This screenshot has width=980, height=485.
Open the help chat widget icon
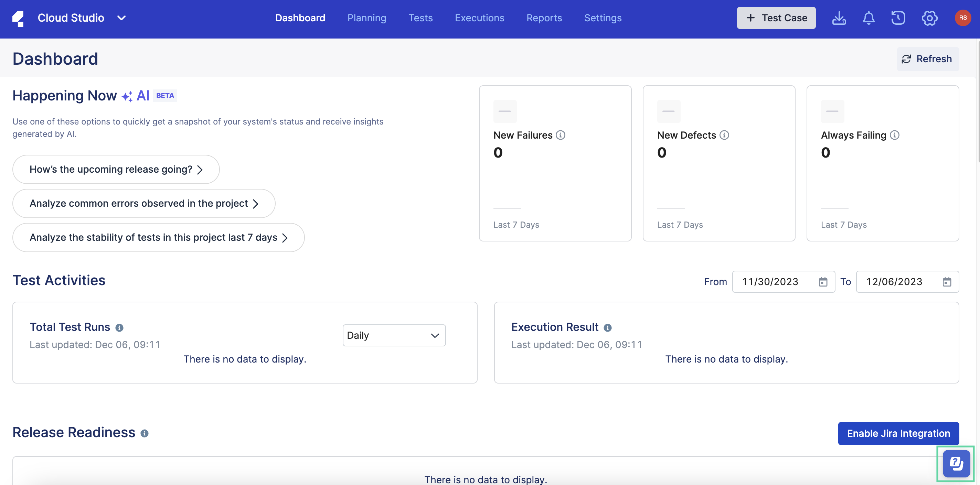(x=956, y=464)
